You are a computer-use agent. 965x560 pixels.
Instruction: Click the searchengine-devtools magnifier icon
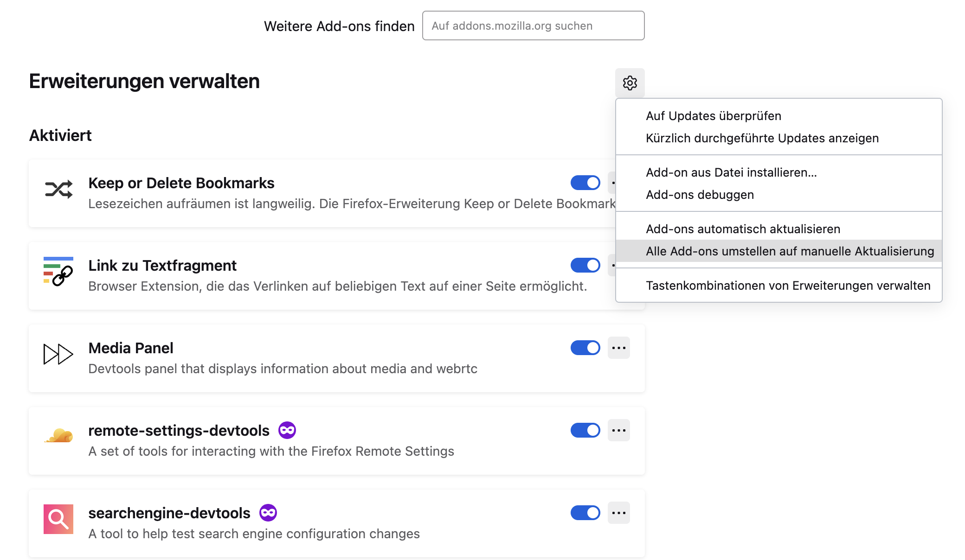coord(58,519)
